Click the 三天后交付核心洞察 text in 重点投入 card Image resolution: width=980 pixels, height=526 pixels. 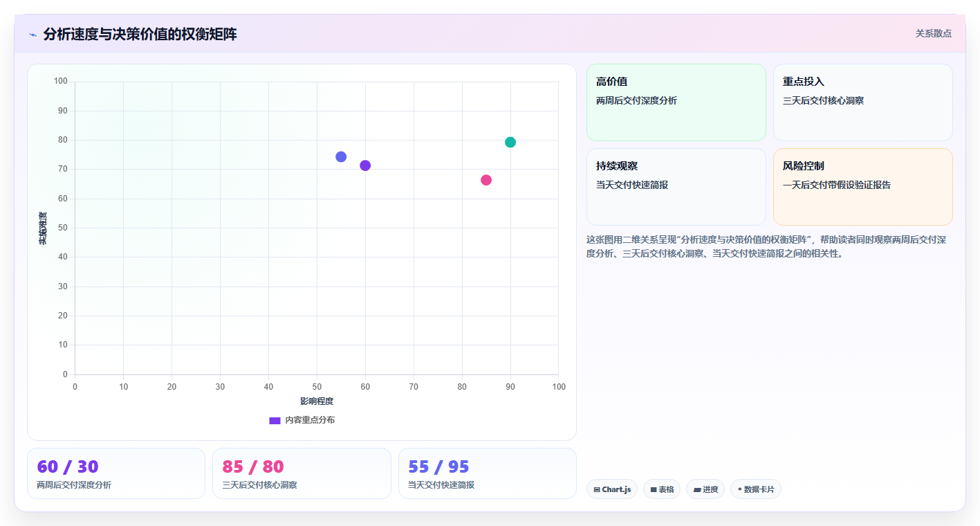[x=823, y=100]
